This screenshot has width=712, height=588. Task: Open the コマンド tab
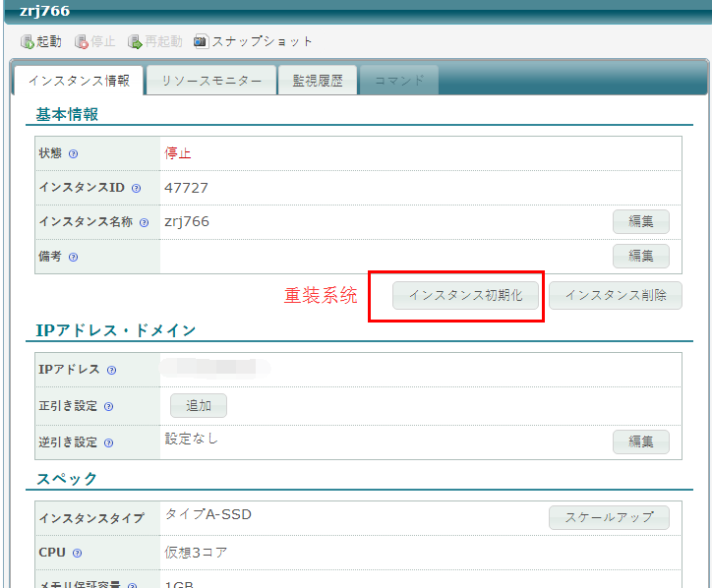coord(399,81)
